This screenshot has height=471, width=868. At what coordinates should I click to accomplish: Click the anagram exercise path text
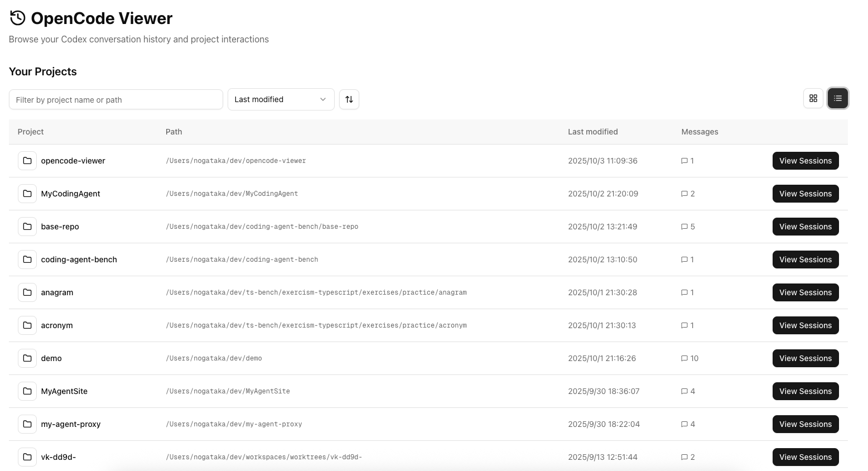click(316, 292)
